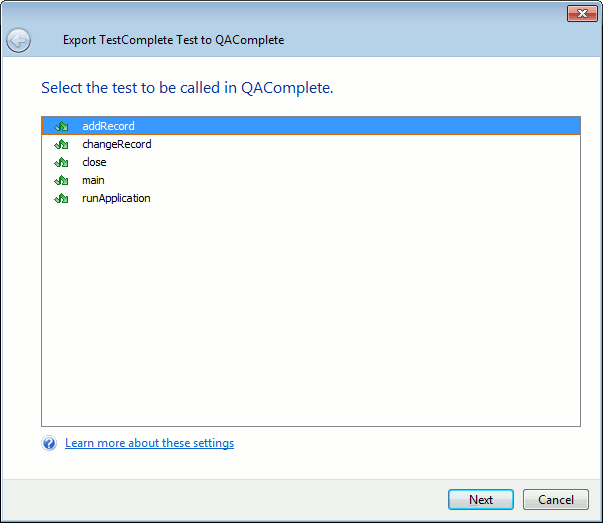Click the main test's script icon
The width and height of the screenshot is (603, 523).
[61, 180]
